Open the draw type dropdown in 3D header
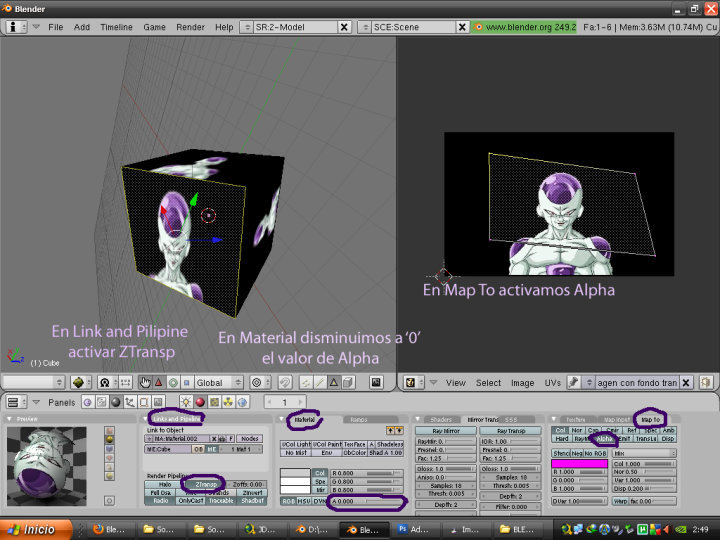The width and height of the screenshot is (720, 540). tap(82, 382)
